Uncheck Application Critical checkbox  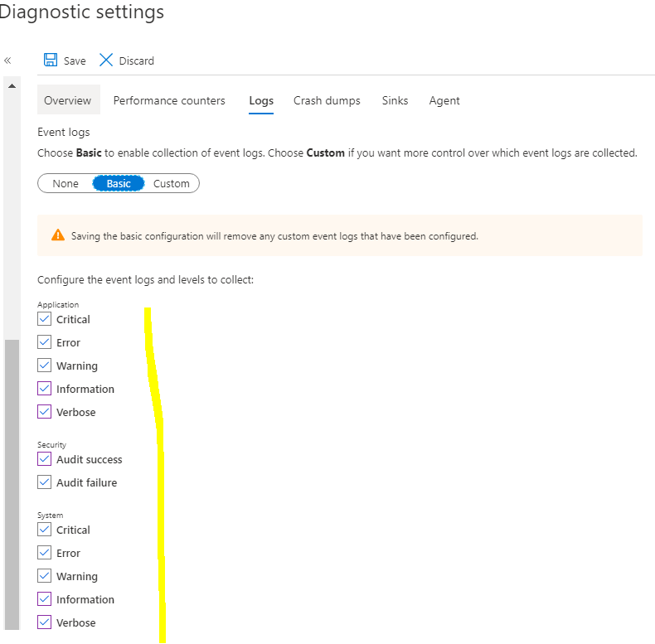click(x=44, y=318)
